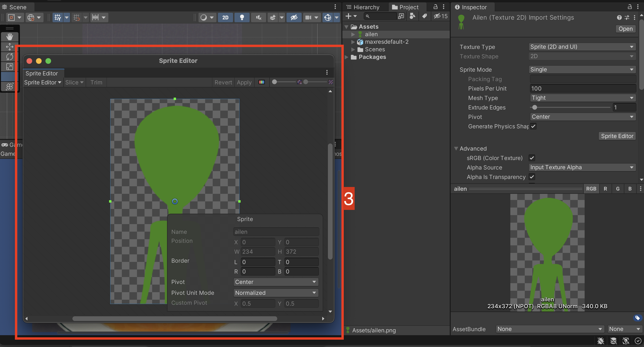Uncheck sRGB (Color Texture) option

click(x=532, y=158)
